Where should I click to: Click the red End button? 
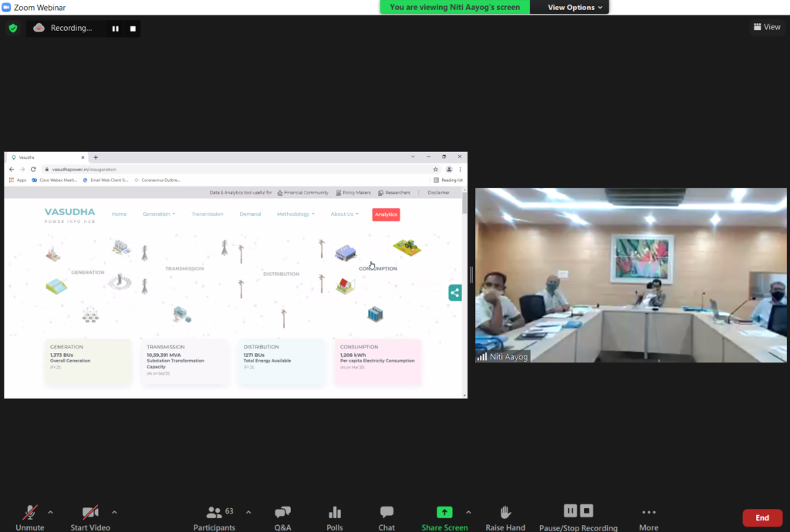[x=762, y=518]
